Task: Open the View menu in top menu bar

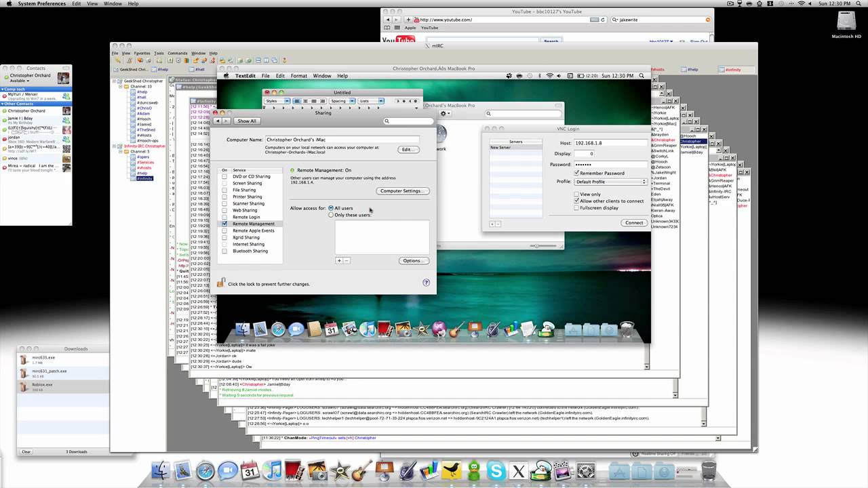Action: point(94,3)
